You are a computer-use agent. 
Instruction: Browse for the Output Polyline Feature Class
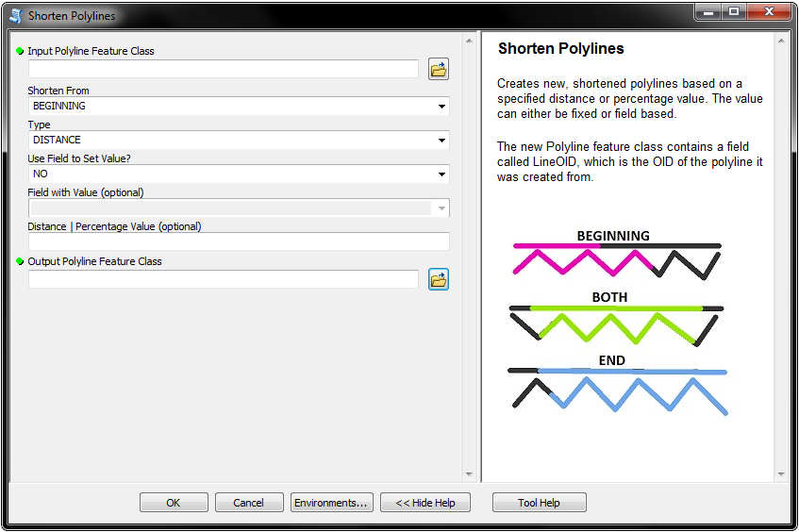[439, 279]
